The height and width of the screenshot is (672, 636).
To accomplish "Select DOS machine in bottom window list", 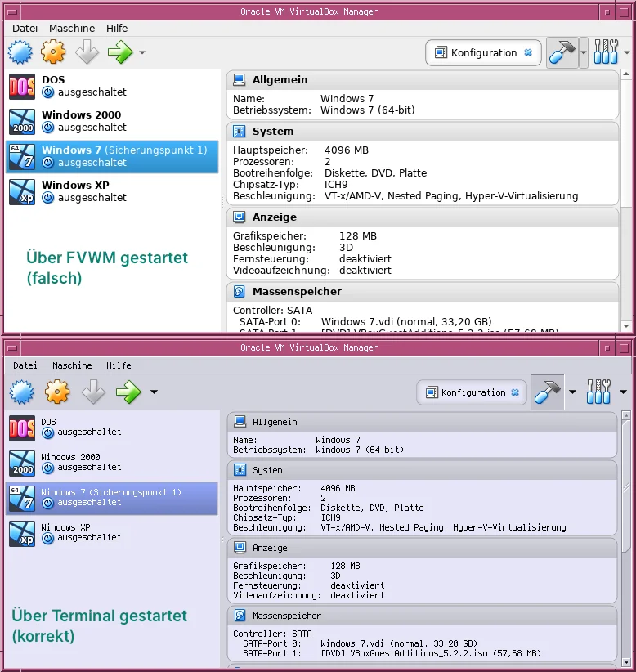I will [112, 428].
